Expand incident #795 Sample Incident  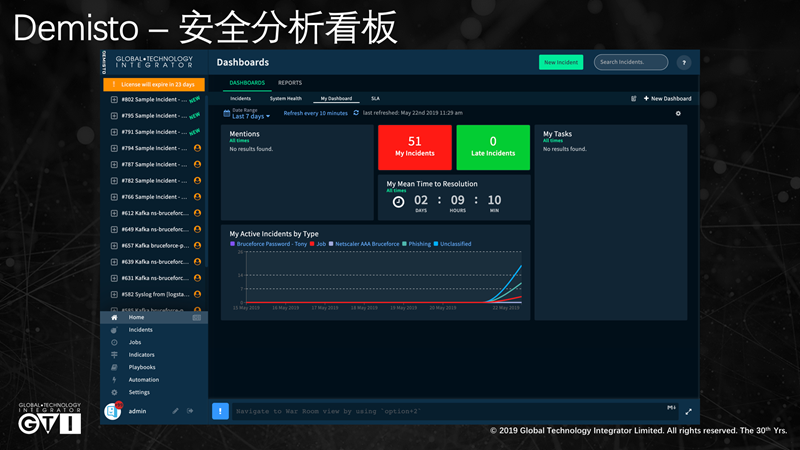(114, 116)
